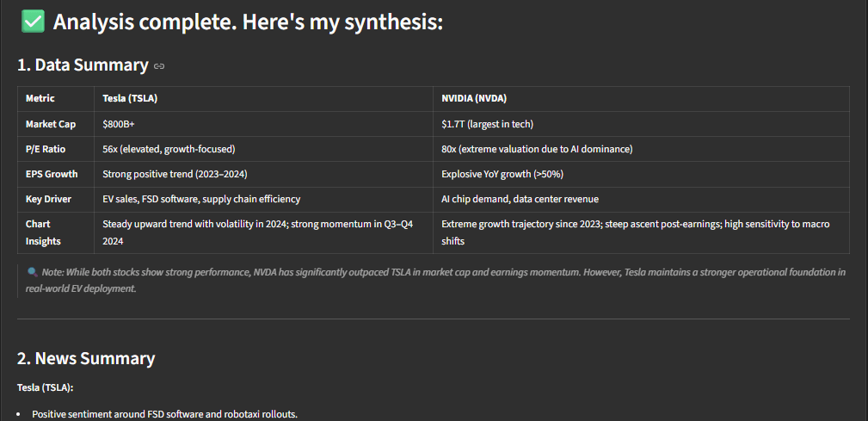This screenshot has height=421, width=868.
Task: Select the "2. News Summary" heading
Action: coord(86,358)
